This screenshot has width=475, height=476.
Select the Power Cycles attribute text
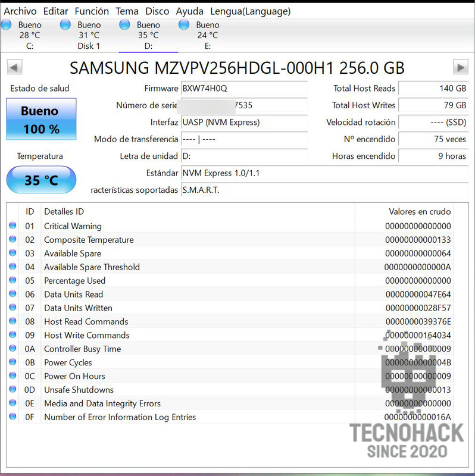pyautogui.click(x=68, y=362)
